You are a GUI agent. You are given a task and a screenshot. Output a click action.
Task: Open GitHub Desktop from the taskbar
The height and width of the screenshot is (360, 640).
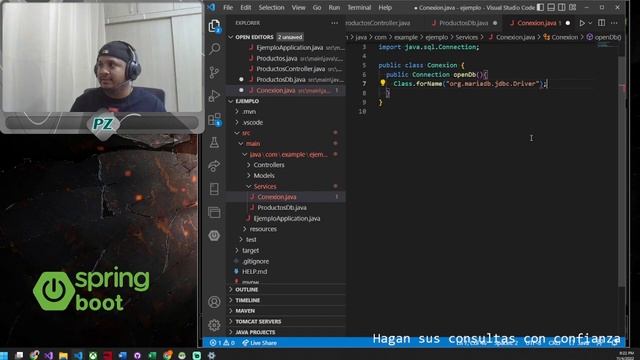pos(138,356)
